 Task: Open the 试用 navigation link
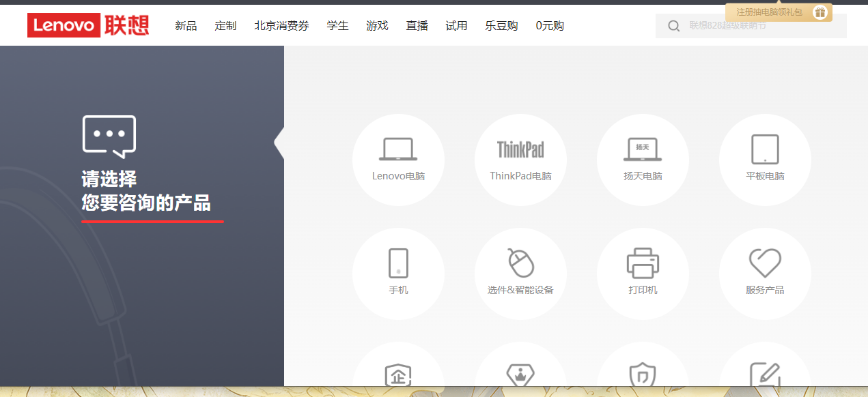pyautogui.click(x=456, y=26)
